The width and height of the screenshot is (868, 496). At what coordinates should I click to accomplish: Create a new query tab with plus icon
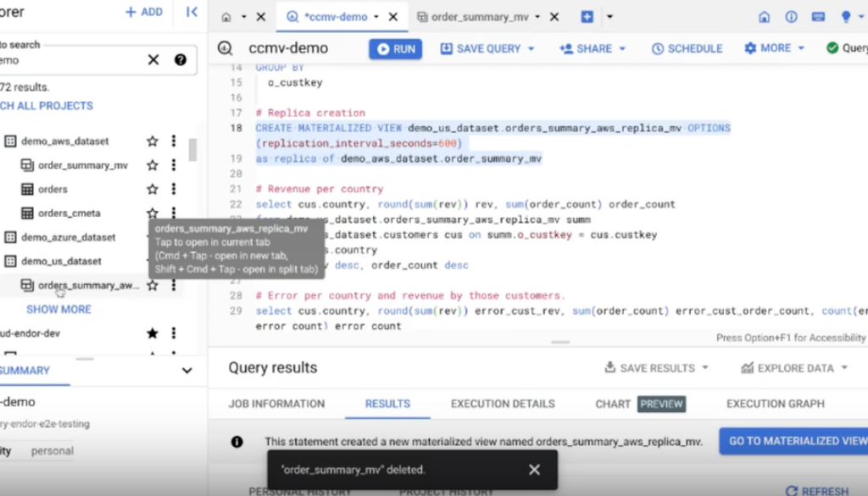coord(587,17)
